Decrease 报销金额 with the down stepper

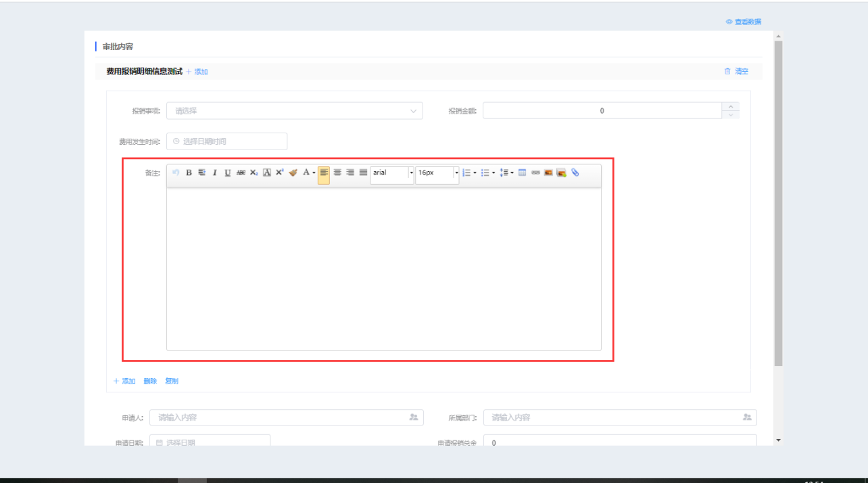pos(731,115)
